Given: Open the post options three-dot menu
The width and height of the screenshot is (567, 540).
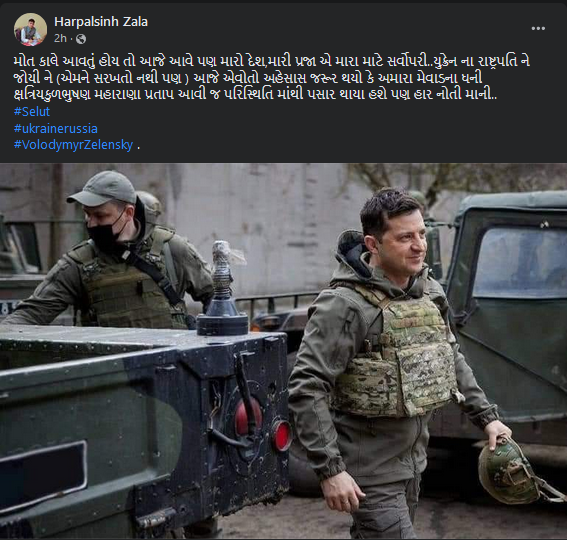Looking at the screenshot, I should point(538,28).
